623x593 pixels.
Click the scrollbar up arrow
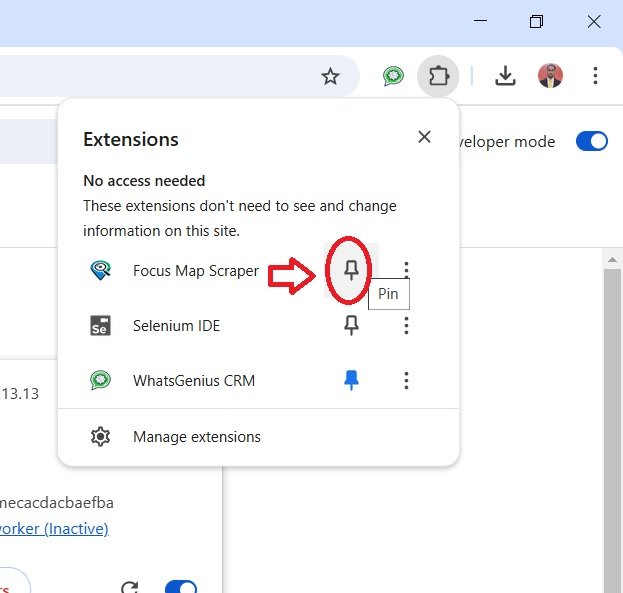pos(612,260)
